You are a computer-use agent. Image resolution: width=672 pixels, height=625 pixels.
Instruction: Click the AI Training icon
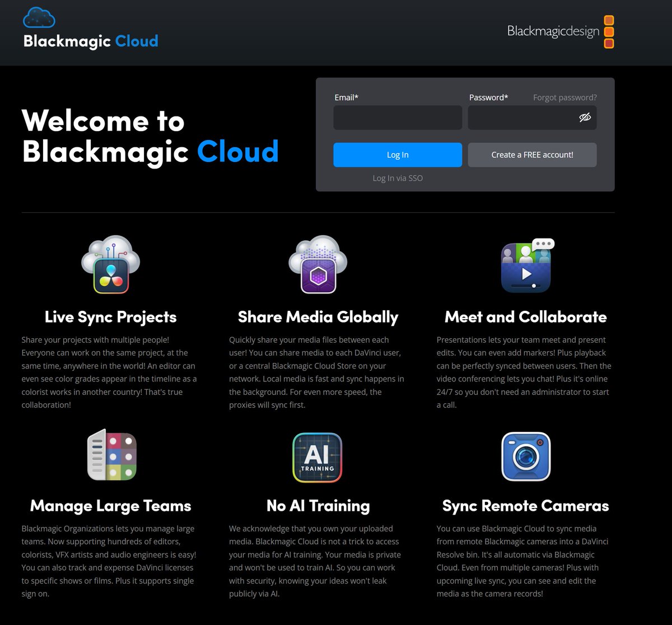click(x=318, y=457)
